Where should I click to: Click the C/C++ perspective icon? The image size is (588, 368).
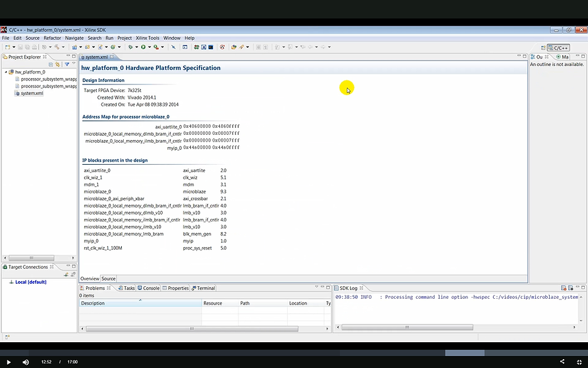point(557,47)
